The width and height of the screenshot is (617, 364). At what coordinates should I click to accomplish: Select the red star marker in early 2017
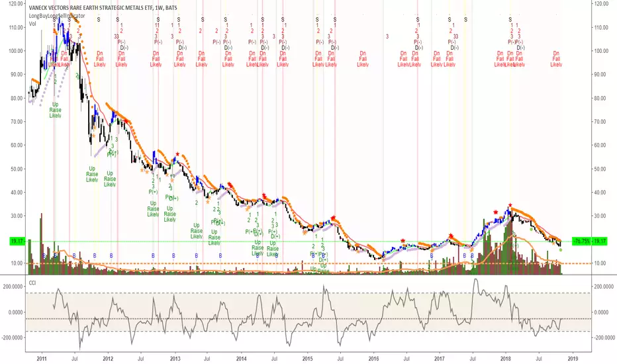click(451, 236)
